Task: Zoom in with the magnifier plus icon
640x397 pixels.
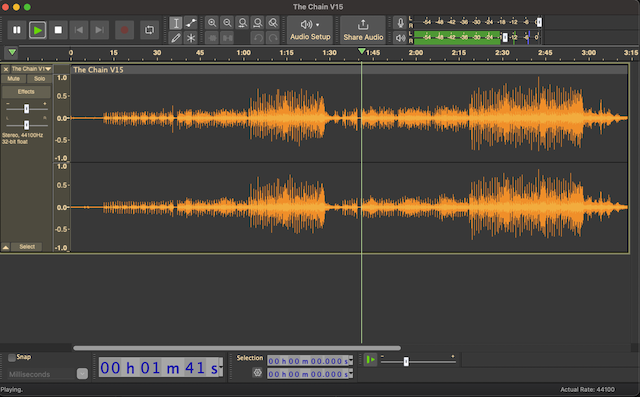Action: click(x=212, y=23)
